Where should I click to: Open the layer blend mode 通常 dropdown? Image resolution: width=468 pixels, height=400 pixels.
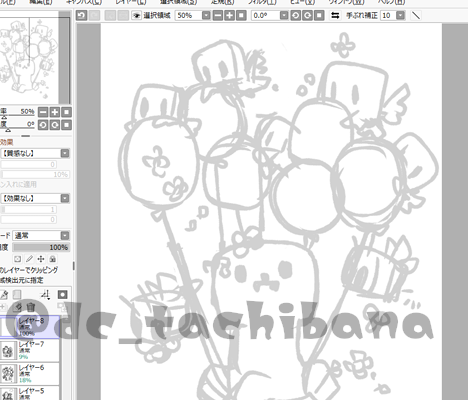41,236
